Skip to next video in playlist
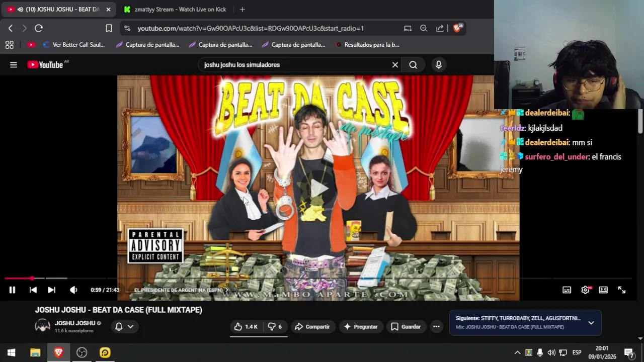 [x=51, y=290]
